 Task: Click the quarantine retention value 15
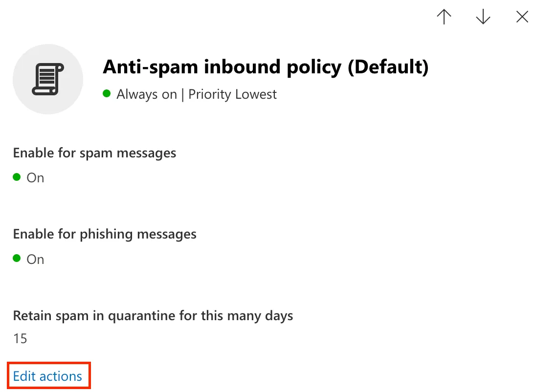pyautogui.click(x=20, y=338)
